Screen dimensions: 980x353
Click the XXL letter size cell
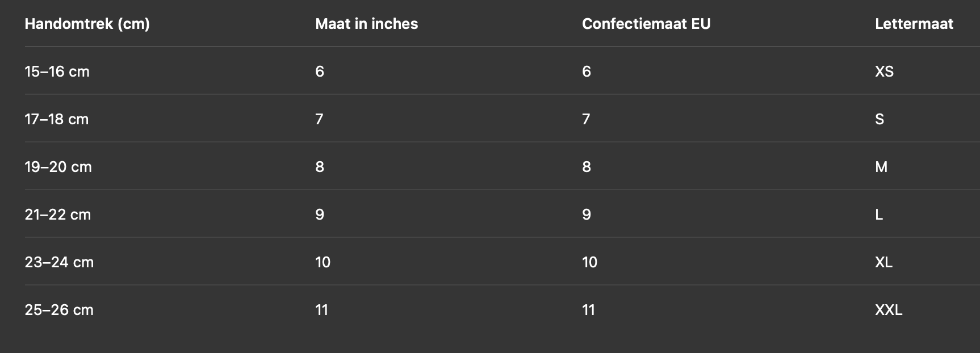click(x=888, y=310)
